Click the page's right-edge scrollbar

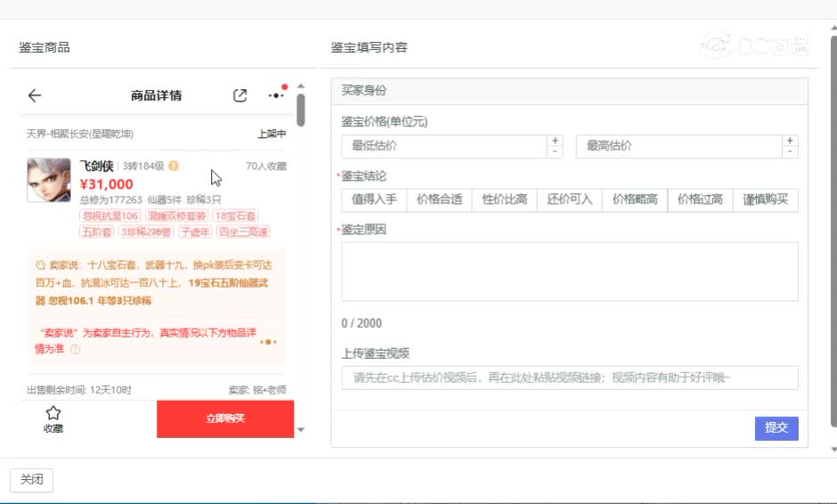(833, 230)
